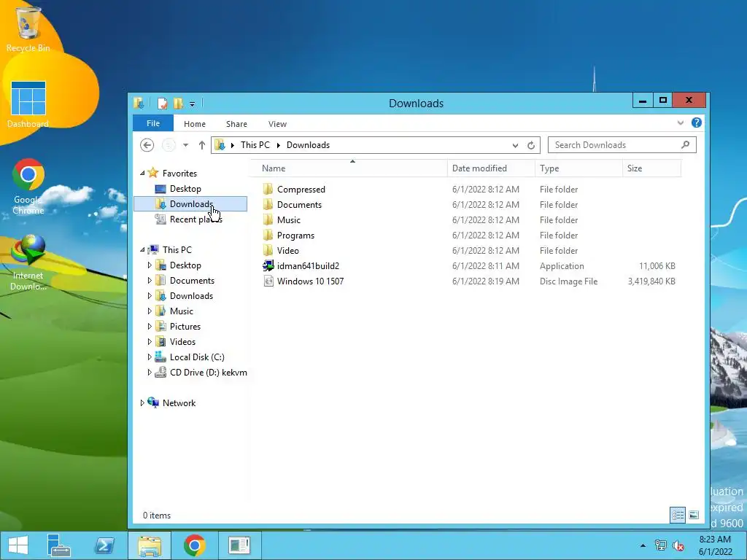The width and height of the screenshot is (747, 560).
Task: Open the Windows Start button
Action: [18, 545]
